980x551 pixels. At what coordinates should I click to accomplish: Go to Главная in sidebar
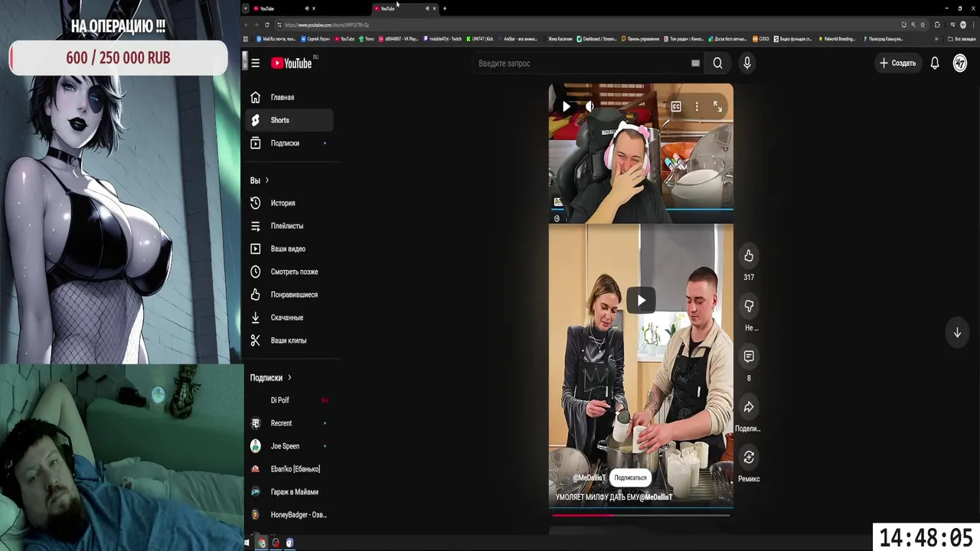tap(289, 97)
